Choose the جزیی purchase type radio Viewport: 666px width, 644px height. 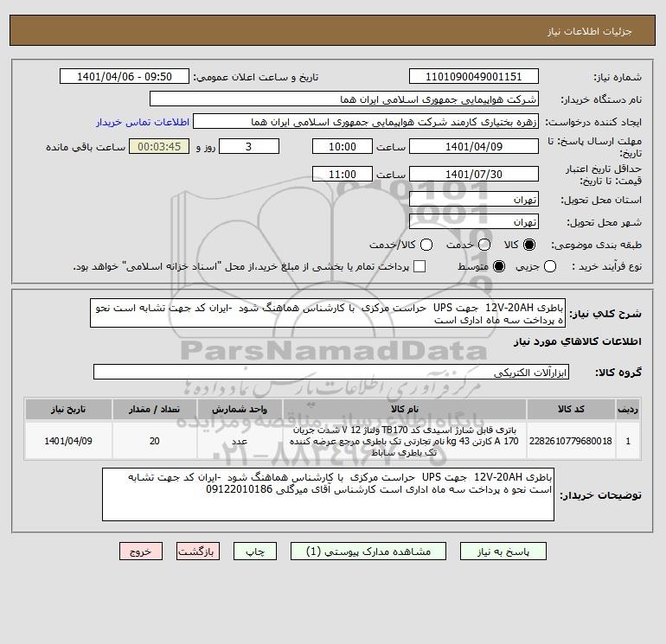[550, 266]
